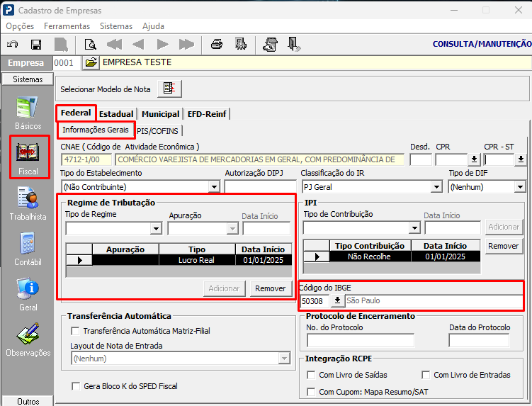Click the CPR lookup download arrow
The height and width of the screenshot is (406, 532).
(475, 159)
